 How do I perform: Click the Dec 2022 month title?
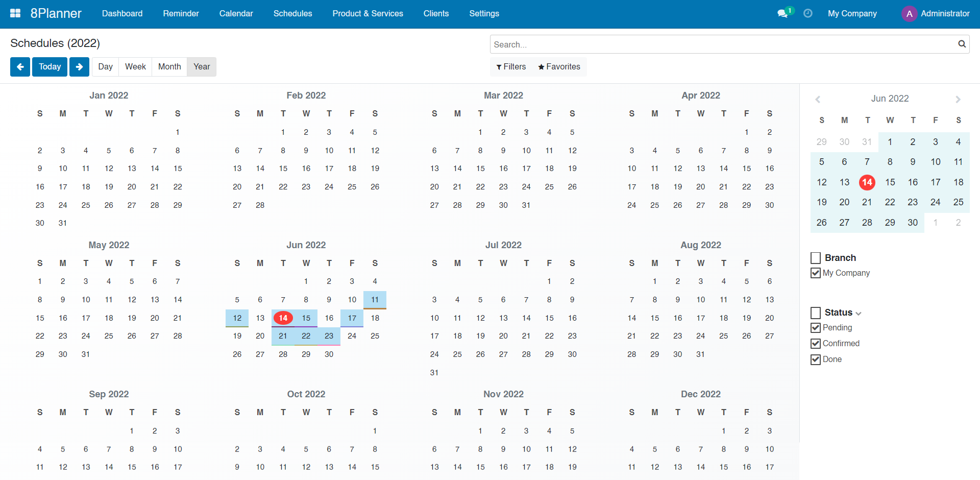701,394
